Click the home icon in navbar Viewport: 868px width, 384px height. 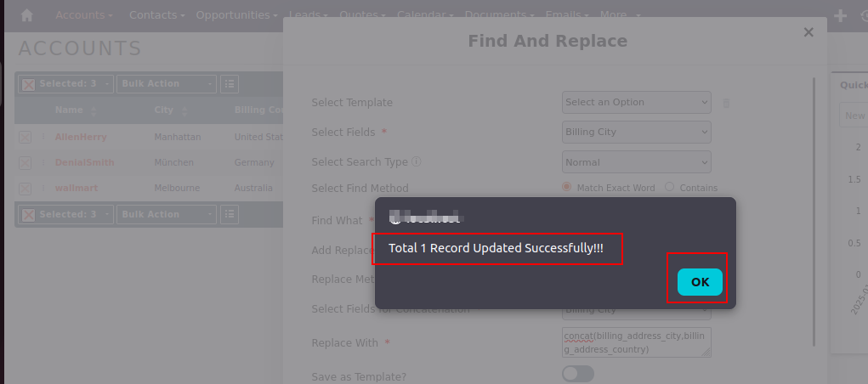click(x=26, y=15)
